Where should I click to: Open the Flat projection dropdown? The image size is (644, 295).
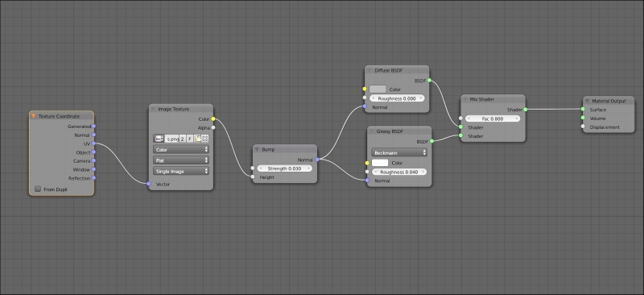coord(181,160)
